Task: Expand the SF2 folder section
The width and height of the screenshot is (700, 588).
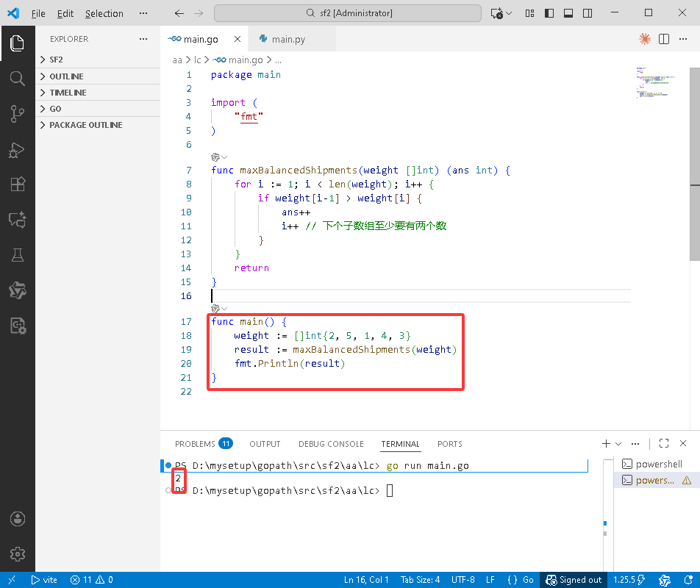Action: pyautogui.click(x=98, y=60)
